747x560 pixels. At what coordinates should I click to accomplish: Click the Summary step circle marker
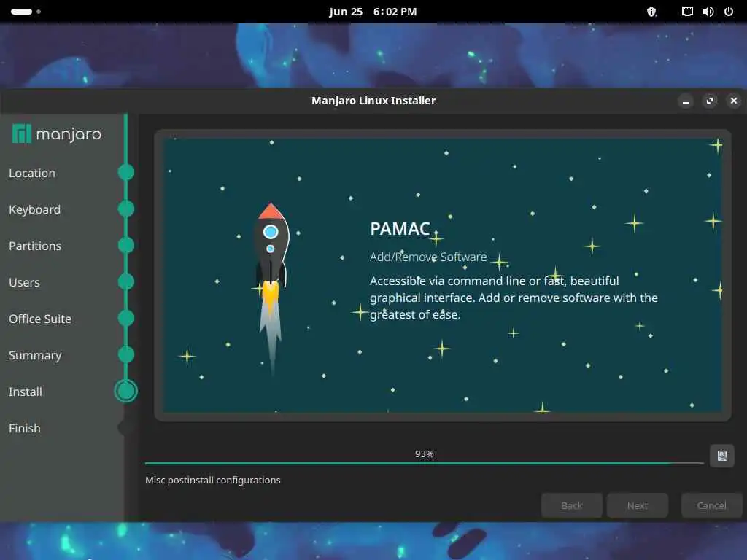pos(125,355)
